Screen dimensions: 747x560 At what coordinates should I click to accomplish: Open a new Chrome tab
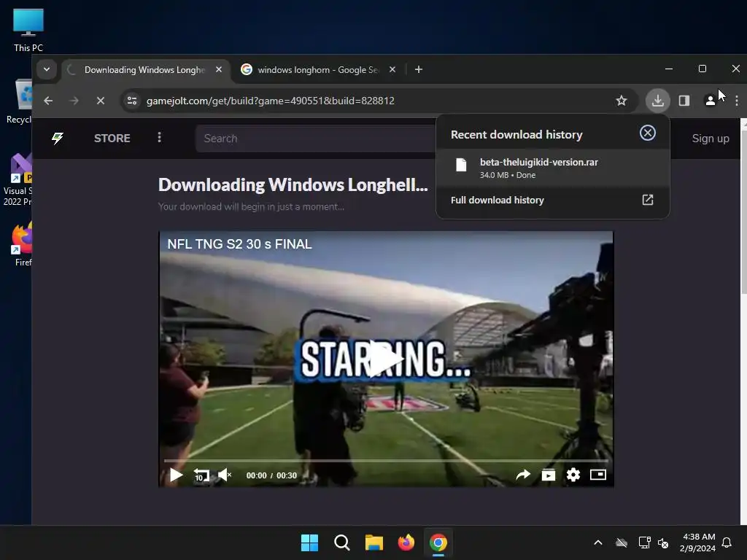418,69
